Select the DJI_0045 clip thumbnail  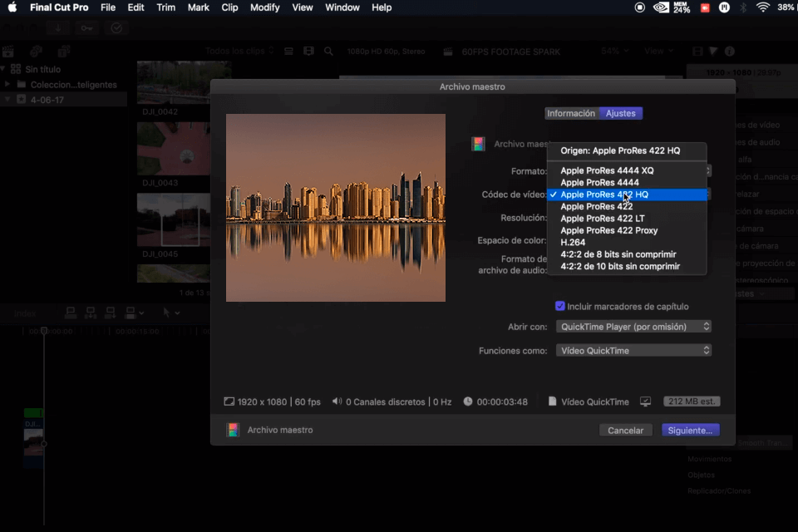[x=174, y=219]
